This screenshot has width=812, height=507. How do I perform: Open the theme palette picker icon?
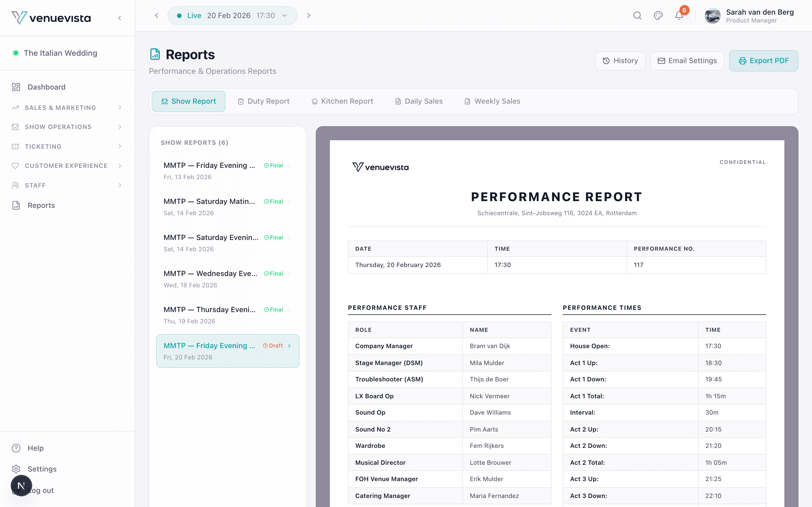658,15
